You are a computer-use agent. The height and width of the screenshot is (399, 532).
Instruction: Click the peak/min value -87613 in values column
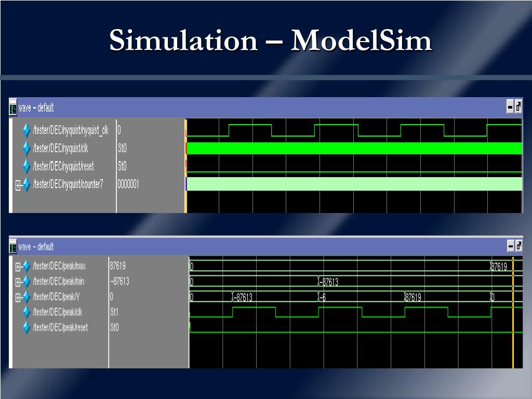120,281
